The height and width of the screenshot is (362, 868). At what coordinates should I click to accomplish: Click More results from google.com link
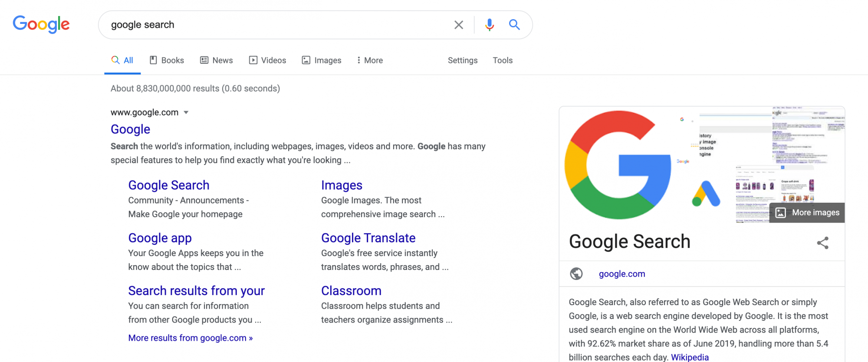pyautogui.click(x=190, y=338)
